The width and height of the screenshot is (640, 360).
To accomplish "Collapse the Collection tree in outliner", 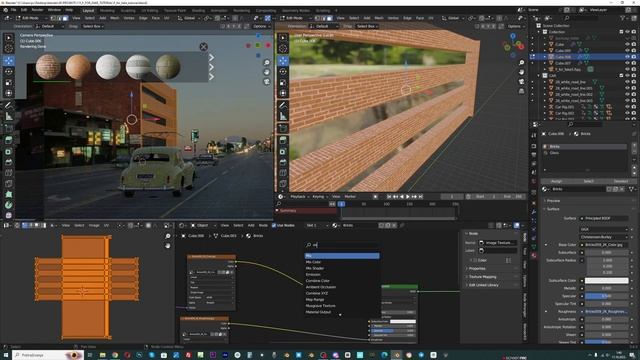I will (x=539, y=32).
